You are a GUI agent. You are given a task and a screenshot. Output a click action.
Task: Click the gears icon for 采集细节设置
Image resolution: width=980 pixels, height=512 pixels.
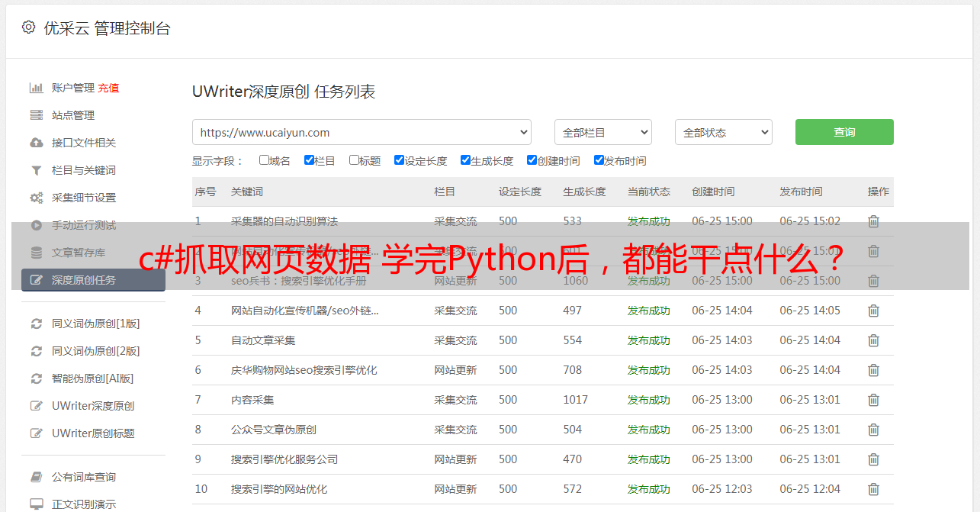click(x=36, y=198)
